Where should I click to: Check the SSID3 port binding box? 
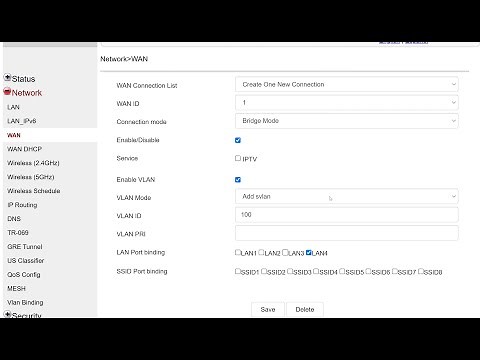click(x=290, y=271)
